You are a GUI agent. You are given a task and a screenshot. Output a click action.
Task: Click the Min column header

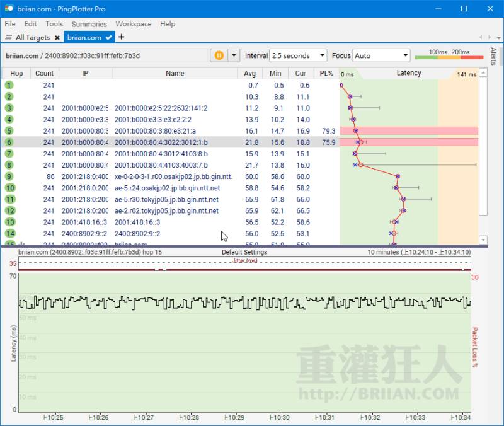click(x=275, y=74)
